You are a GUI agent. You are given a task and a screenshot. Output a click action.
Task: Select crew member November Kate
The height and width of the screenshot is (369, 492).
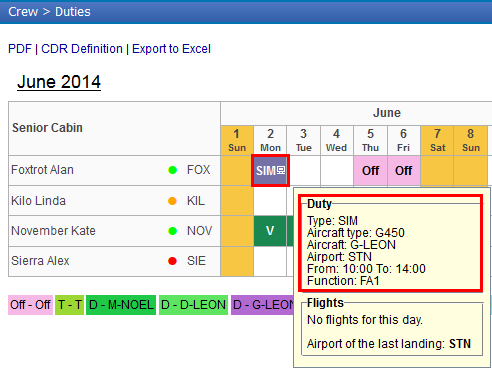pyautogui.click(x=53, y=231)
